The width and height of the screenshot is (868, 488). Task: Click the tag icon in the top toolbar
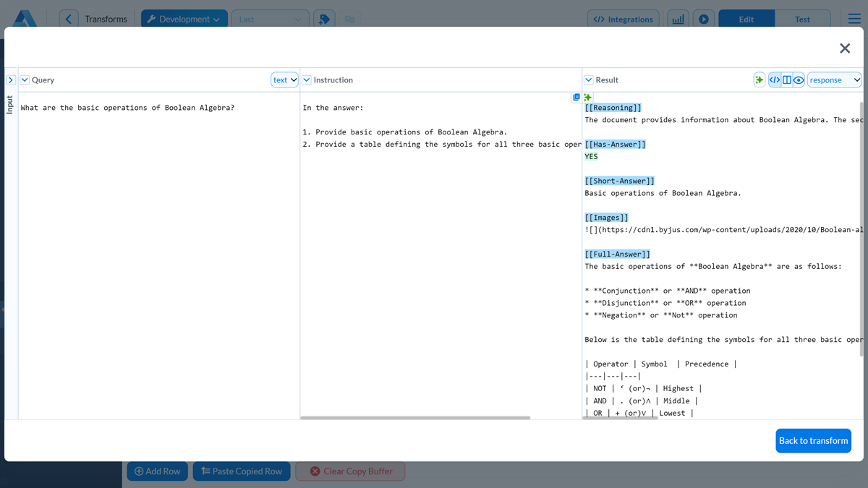click(x=323, y=18)
